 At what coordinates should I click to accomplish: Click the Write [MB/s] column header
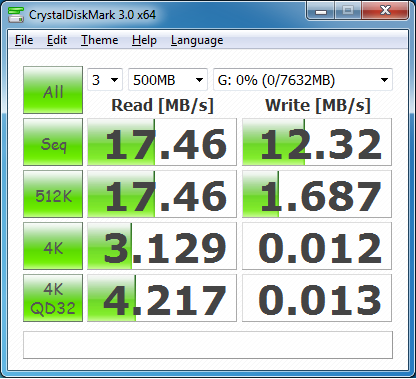tap(318, 106)
